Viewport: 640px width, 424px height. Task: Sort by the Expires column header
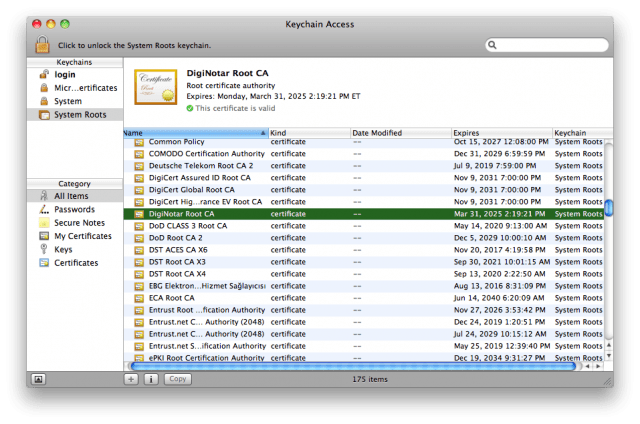pos(502,133)
